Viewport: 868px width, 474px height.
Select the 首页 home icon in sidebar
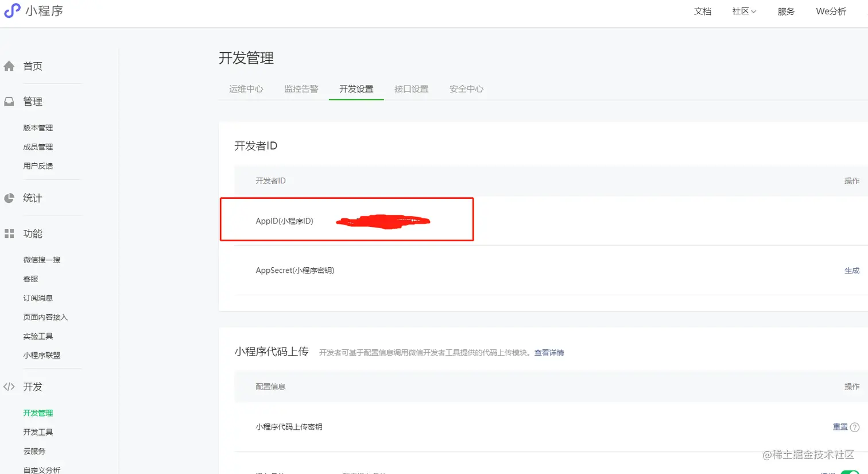point(9,65)
